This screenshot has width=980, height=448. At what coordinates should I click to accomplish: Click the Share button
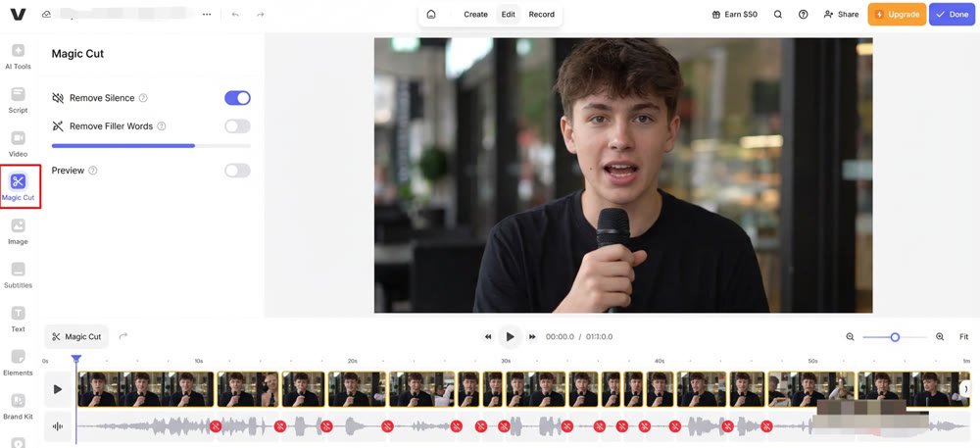click(x=841, y=15)
